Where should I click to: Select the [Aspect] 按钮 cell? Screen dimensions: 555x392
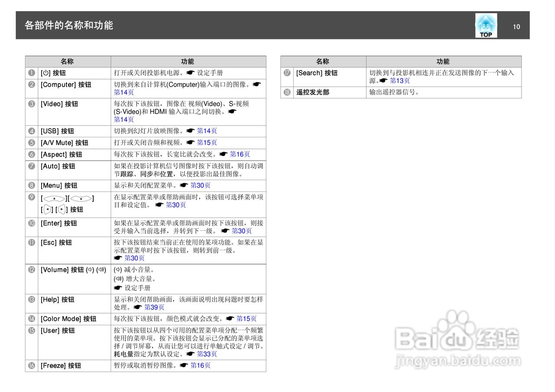point(74,155)
